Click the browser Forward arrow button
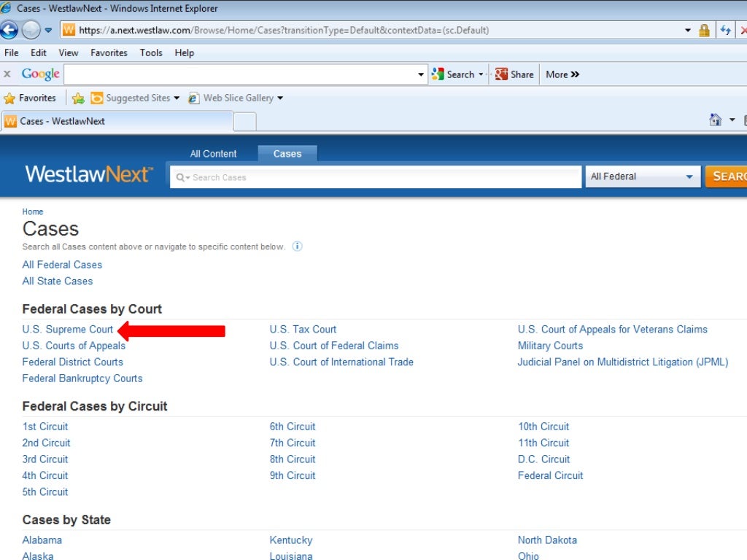 (x=31, y=30)
